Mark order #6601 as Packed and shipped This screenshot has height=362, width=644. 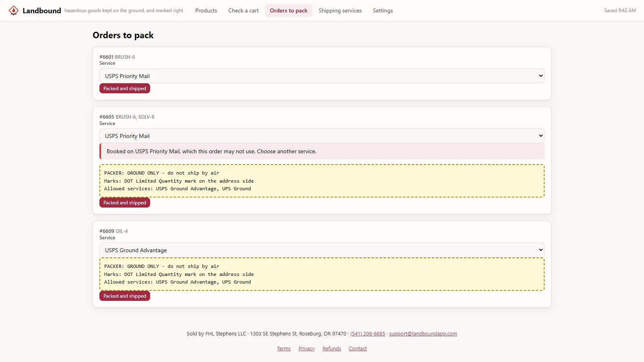coord(125,88)
